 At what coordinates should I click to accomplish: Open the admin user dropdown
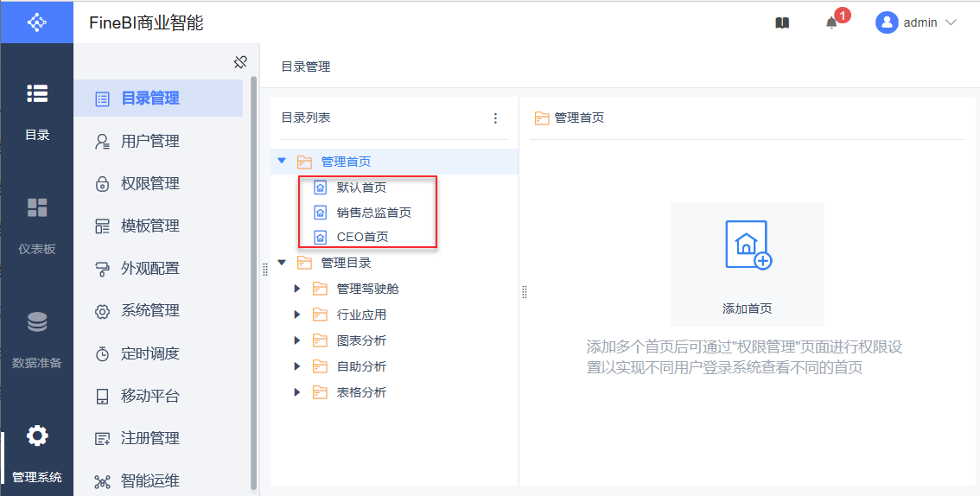click(x=917, y=23)
